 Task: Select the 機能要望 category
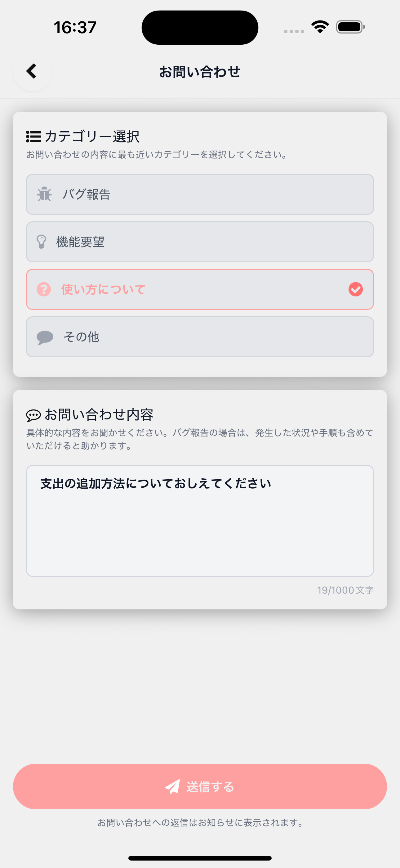[x=200, y=242]
